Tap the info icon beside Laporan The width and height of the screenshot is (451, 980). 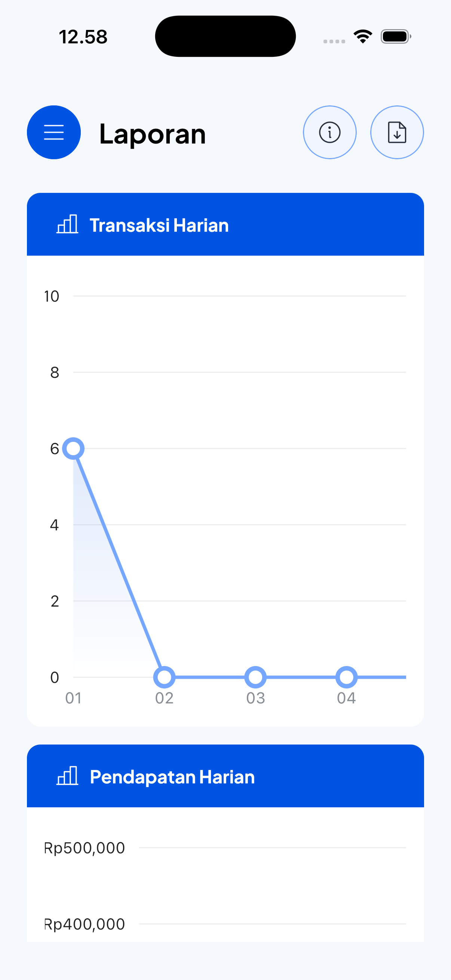pyautogui.click(x=329, y=132)
